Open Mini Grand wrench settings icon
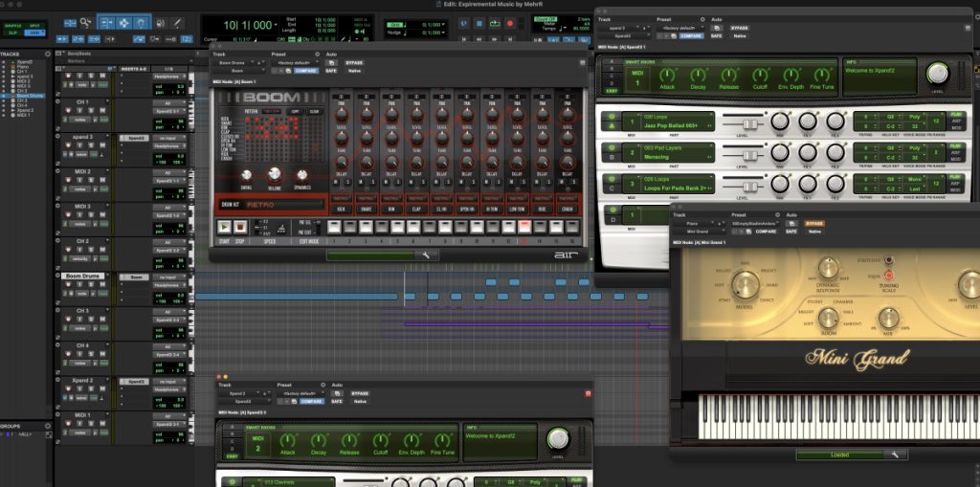Viewport: 980px width, 487px height. click(x=895, y=454)
